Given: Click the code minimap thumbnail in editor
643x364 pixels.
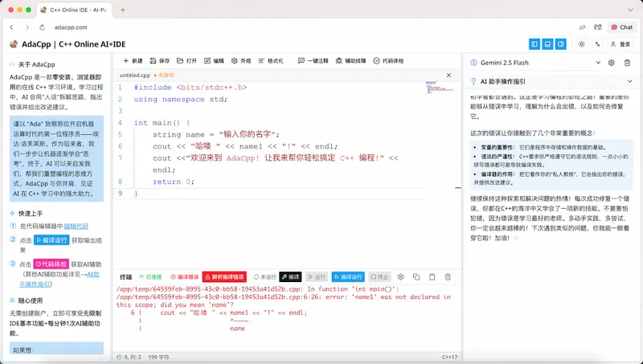Looking at the screenshot, I should tap(439, 88).
